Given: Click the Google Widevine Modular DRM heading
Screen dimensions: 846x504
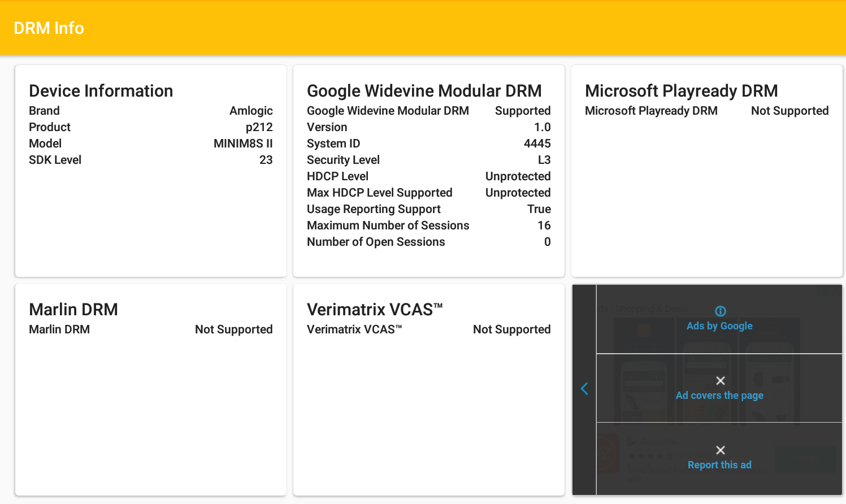Looking at the screenshot, I should [424, 91].
